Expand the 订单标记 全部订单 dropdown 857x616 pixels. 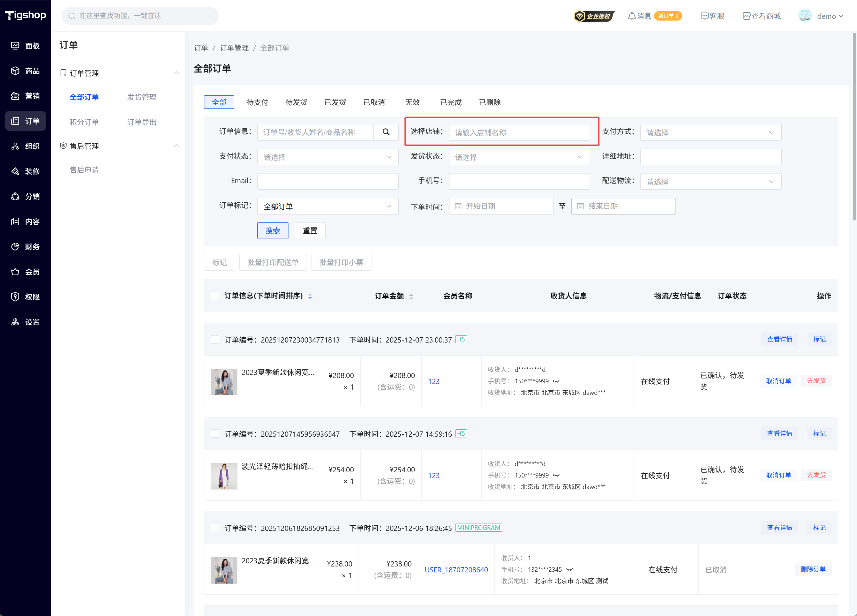[x=328, y=206]
